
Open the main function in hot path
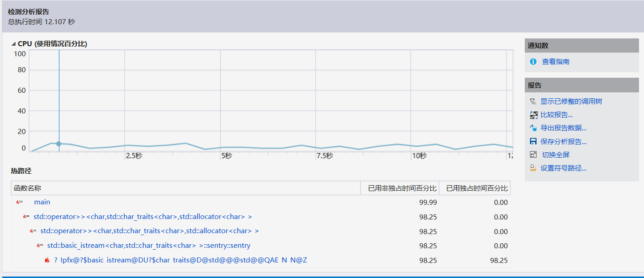point(42,202)
